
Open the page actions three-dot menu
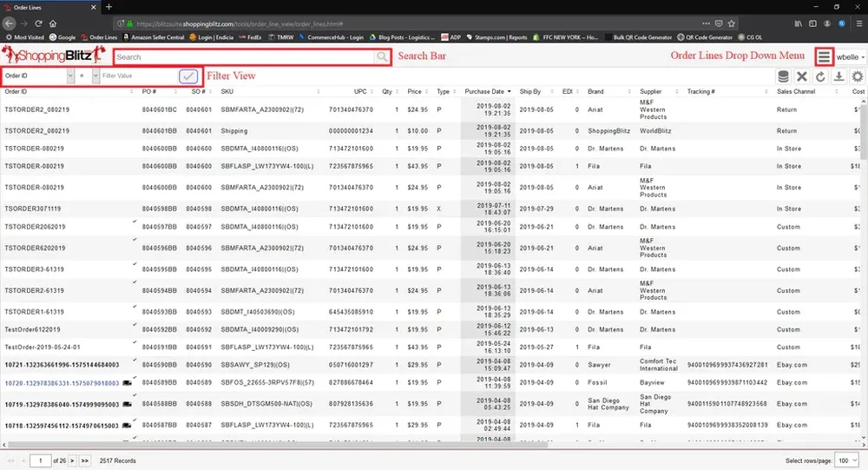(x=706, y=23)
